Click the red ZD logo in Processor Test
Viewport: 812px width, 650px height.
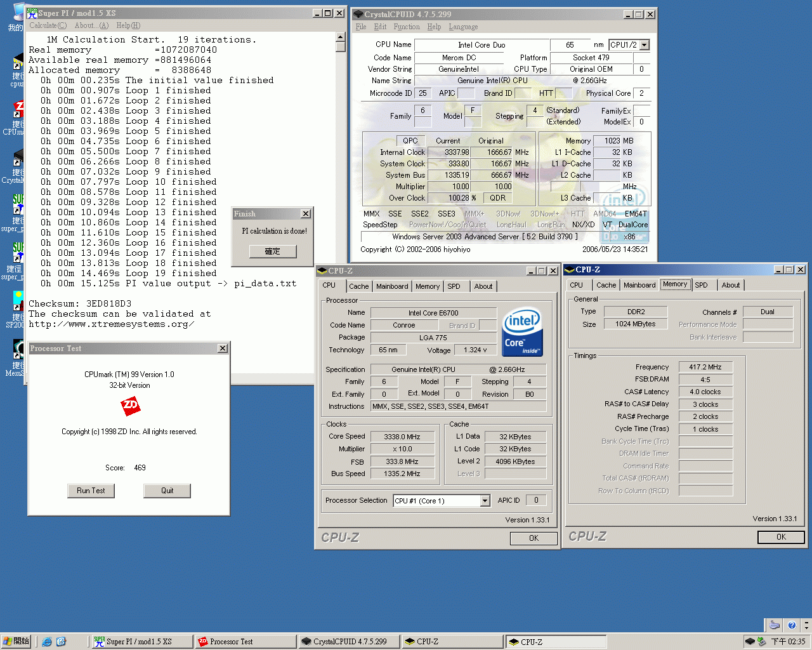pyautogui.click(x=130, y=406)
